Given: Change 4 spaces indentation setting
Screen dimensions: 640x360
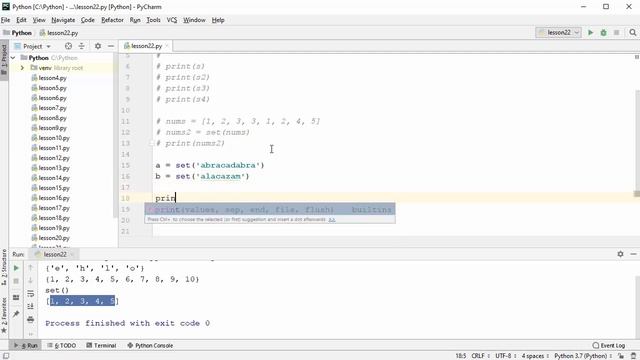Looking at the screenshot, I should pos(535,356).
